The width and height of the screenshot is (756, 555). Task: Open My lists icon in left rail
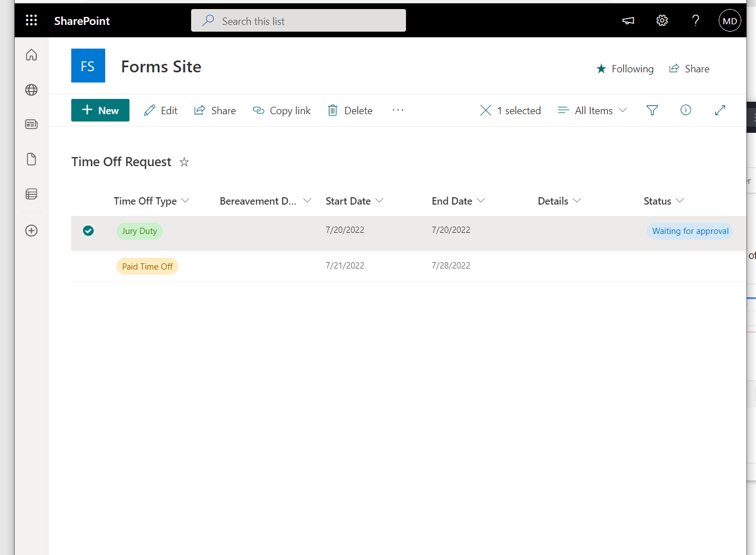pos(32,194)
